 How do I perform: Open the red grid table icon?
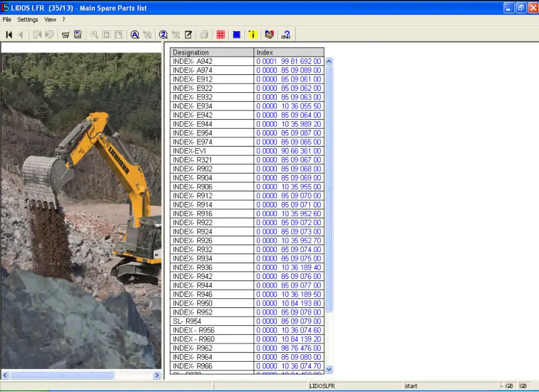pyautogui.click(x=220, y=34)
